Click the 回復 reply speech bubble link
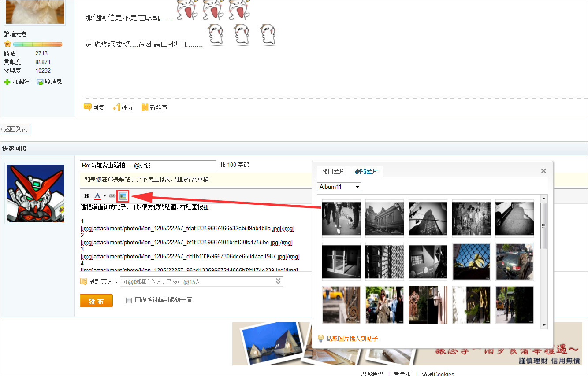588x376 pixels. [x=94, y=107]
